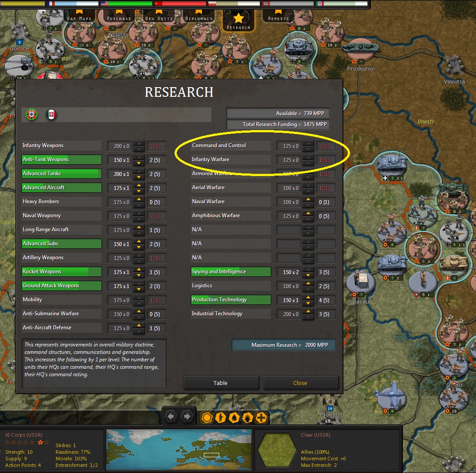Open the War Maps menu
The height and width of the screenshot is (473, 476).
click(79, 16)
